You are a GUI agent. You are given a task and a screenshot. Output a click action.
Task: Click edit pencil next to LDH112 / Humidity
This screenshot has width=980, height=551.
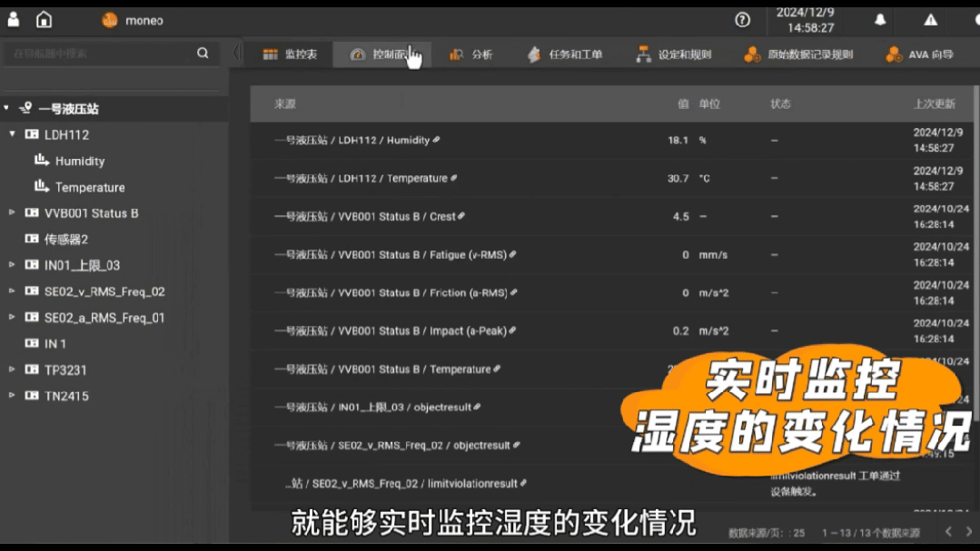[x=437, y=140]
